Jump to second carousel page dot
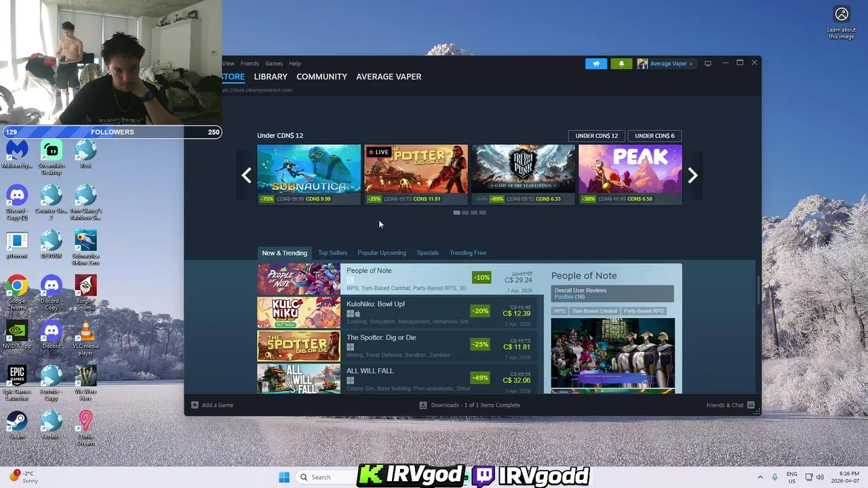 [465, 213]
